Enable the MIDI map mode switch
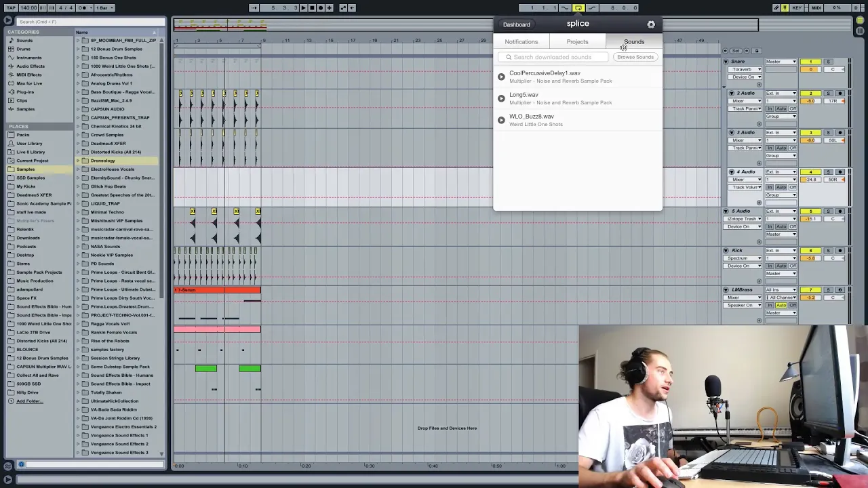 816,7
